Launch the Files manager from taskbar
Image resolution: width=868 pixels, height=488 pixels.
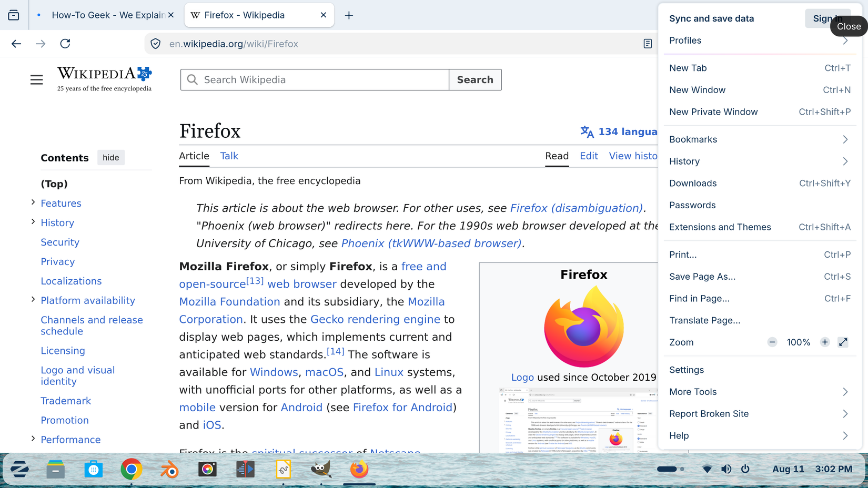click(x=55, y=469)
